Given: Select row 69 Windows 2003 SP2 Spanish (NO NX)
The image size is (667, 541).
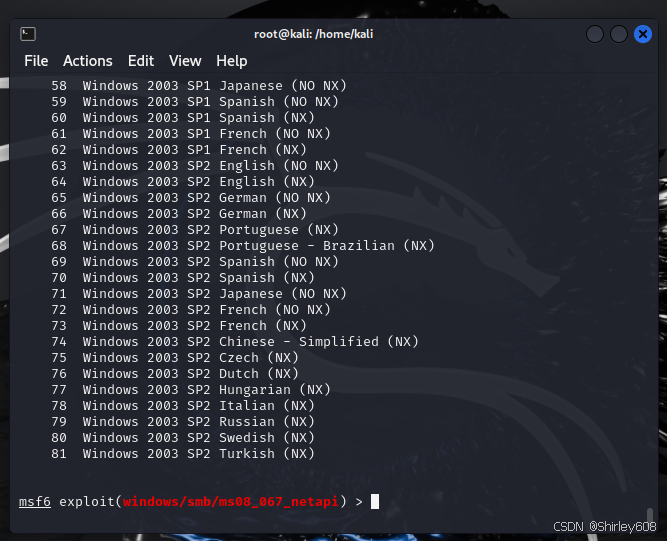Looking at the screenshot, I should pyautogui.click(x=195, y=262).
